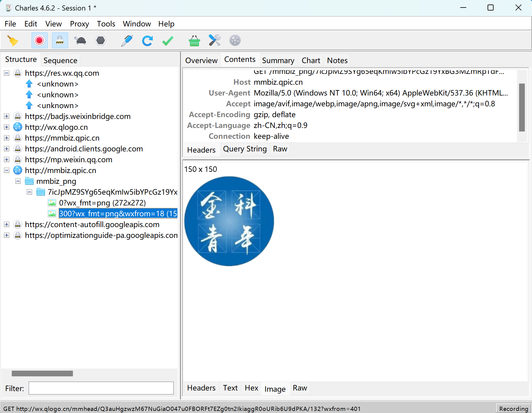Click the lock icon beside https://res.wx.qq.com

tap(18, 73)
